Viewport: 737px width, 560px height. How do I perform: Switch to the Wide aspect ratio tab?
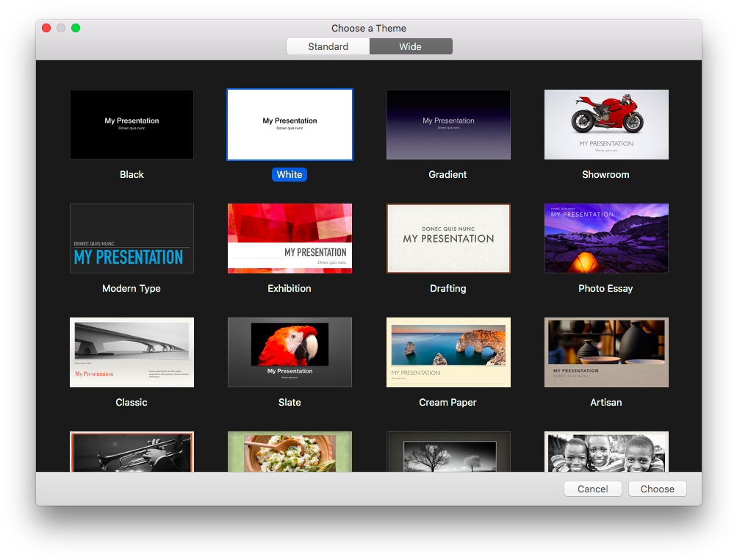pos(411,46)
